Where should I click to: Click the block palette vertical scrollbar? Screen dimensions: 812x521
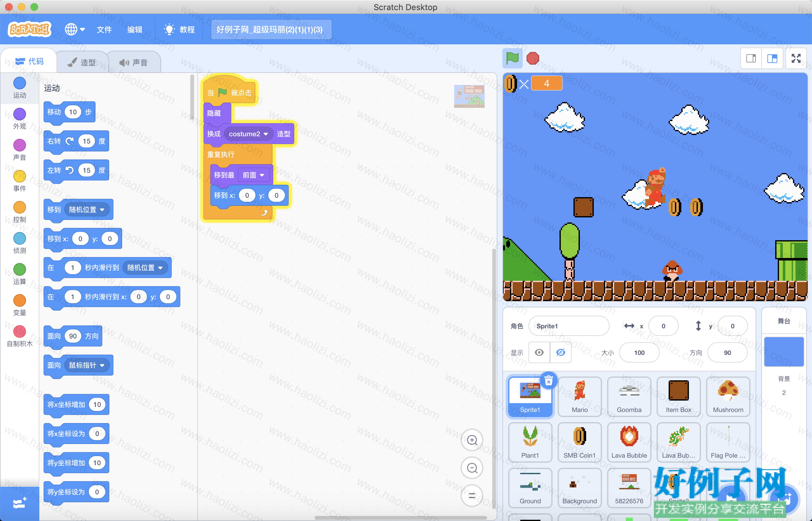192,97
